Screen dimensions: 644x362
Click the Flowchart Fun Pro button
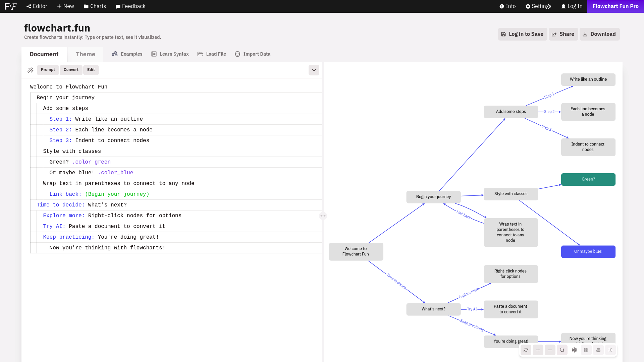tap(615, 6)
